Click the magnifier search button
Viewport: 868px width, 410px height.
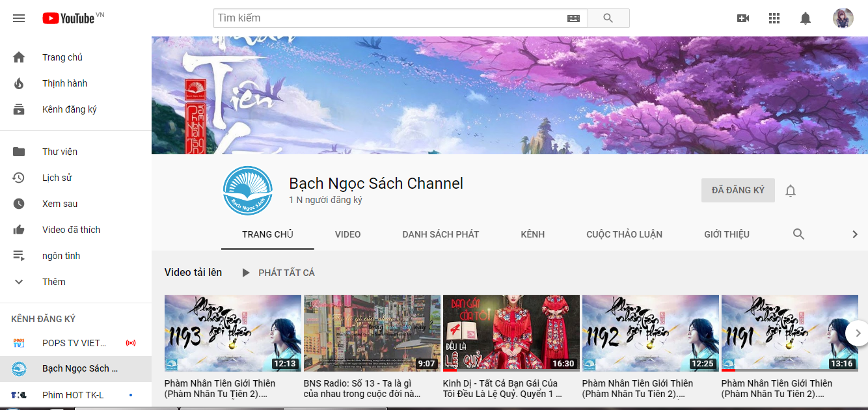[608, 18]
